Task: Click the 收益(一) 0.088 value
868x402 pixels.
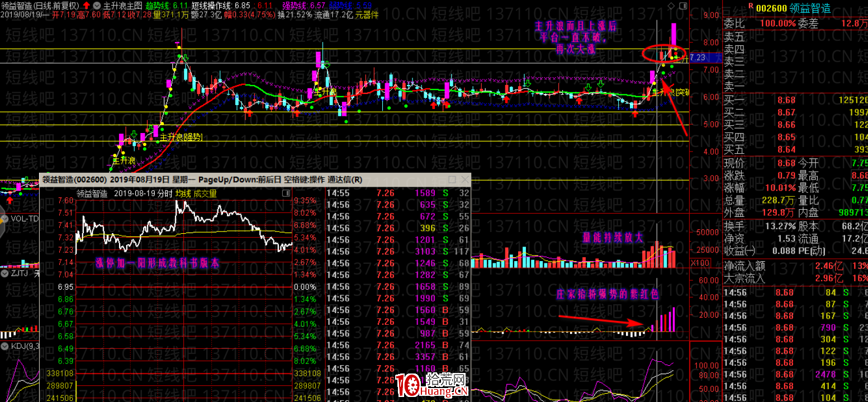Action: pos(783,251)
